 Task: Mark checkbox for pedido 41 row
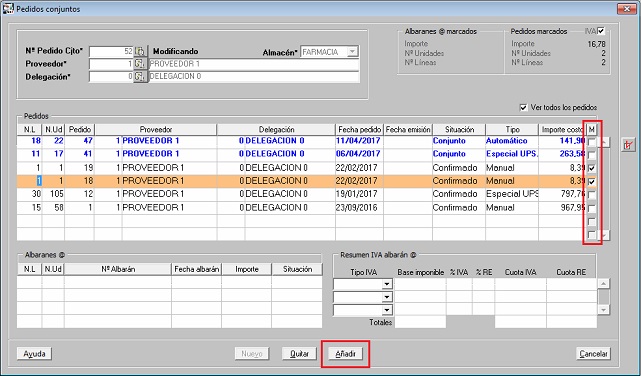[x=592, y=155]
